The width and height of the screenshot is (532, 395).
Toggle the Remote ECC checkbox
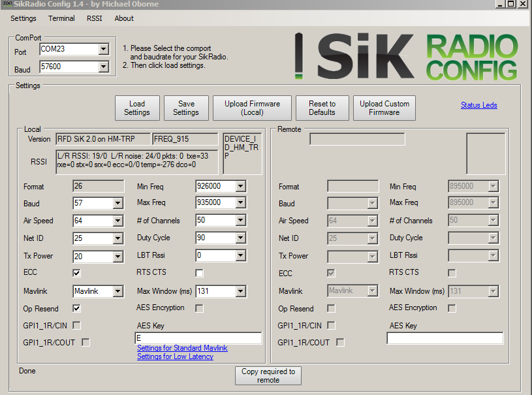(331, 273)
